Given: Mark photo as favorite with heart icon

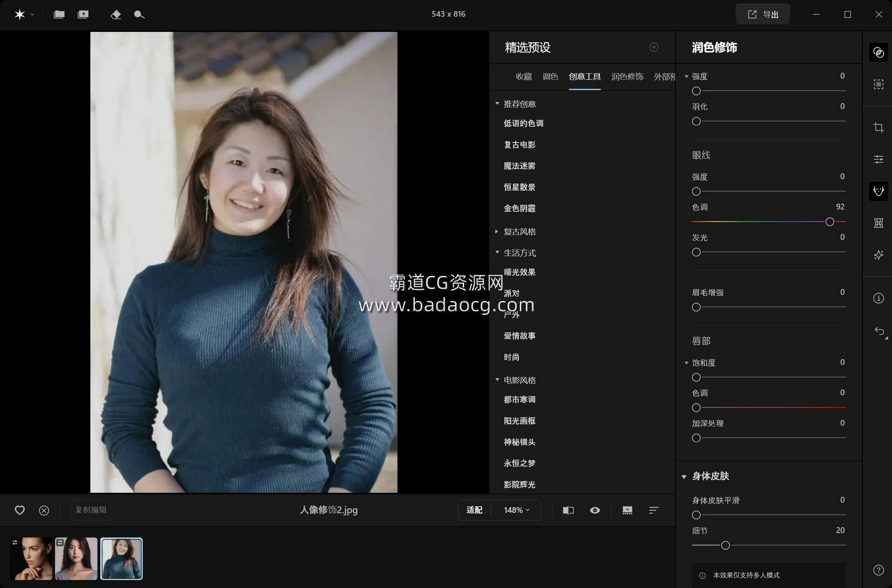Looking at the screenshot, I should pyautogui.click(x=20, y=510).
